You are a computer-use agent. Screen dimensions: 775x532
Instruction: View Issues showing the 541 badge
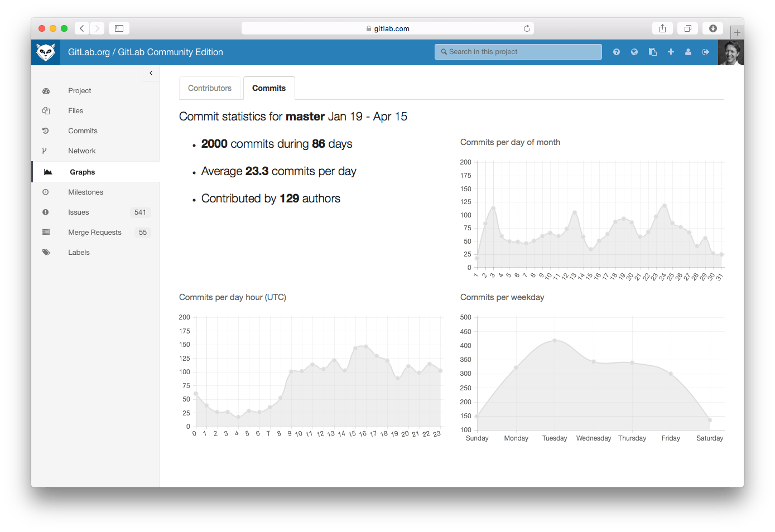click(x=78, y=212)
